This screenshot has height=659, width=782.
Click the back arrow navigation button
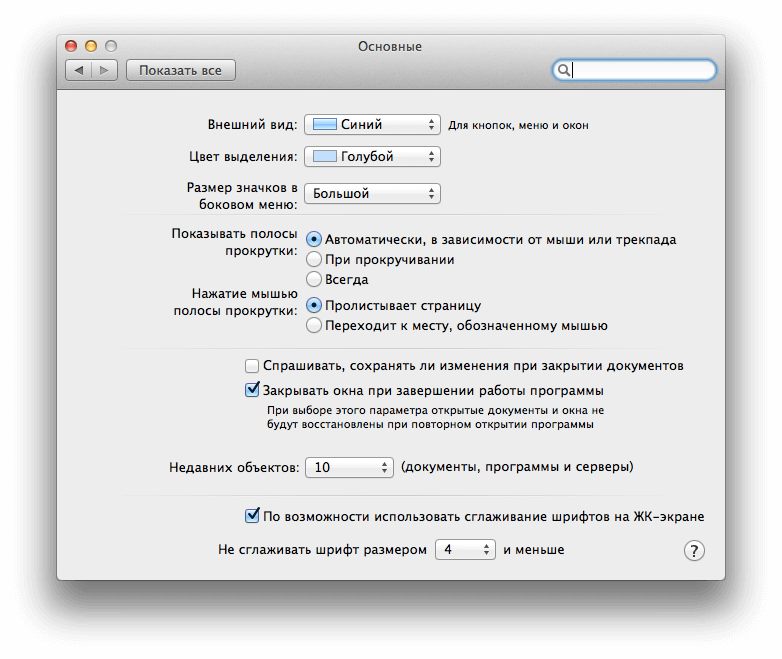click(x=79, y=70)
